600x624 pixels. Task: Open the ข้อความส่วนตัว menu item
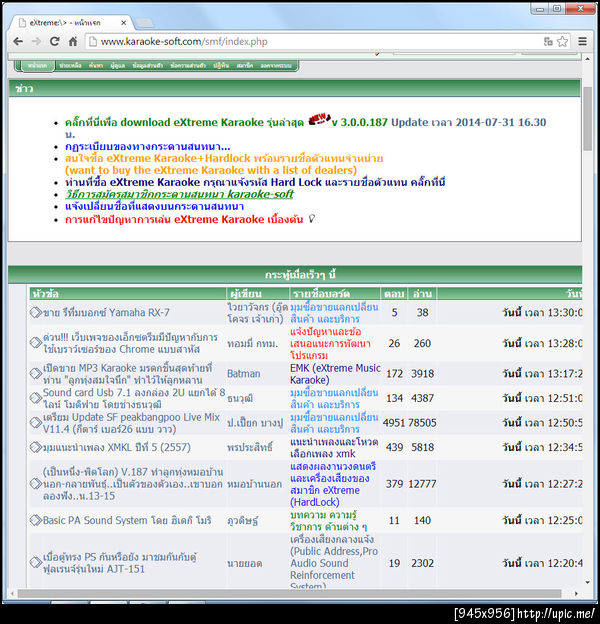(x=188, y=66)
